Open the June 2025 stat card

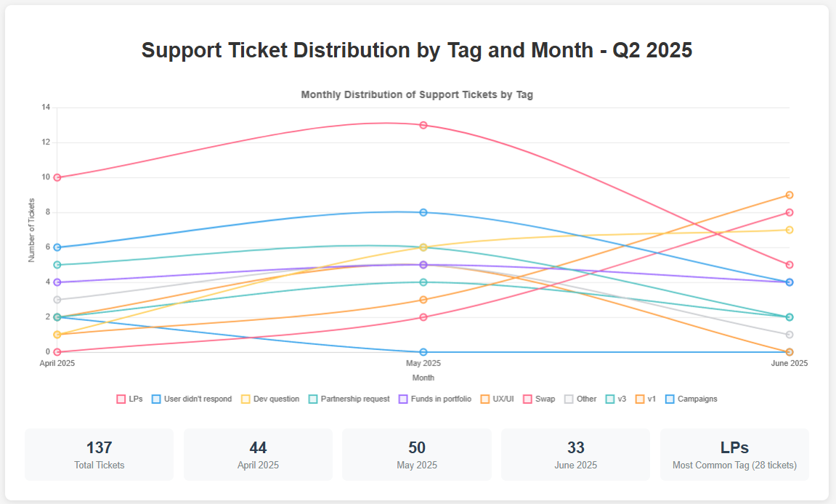point(575,455)
